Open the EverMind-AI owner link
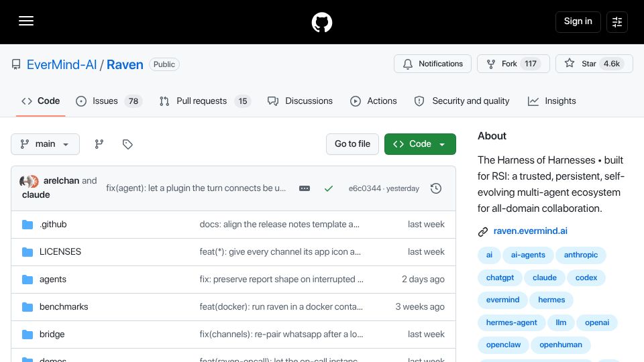Image resolution: width=644 pixels, height=362 pixels. click(x=62, y=64)
